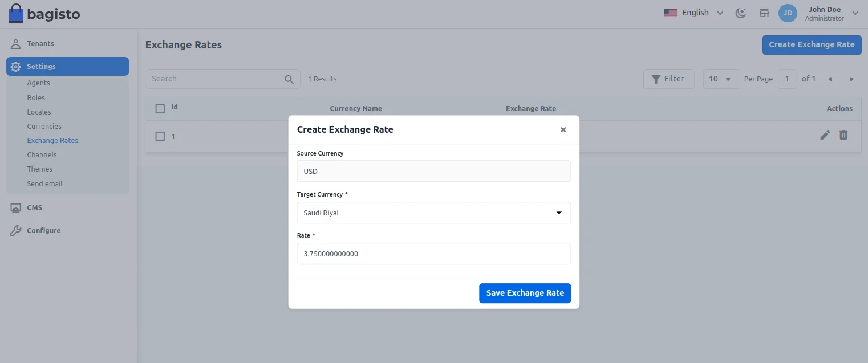Click the storefront icon in the header
Image resolution: width=868 pixels, height=363 pixels.
click(x=764, y=13)
